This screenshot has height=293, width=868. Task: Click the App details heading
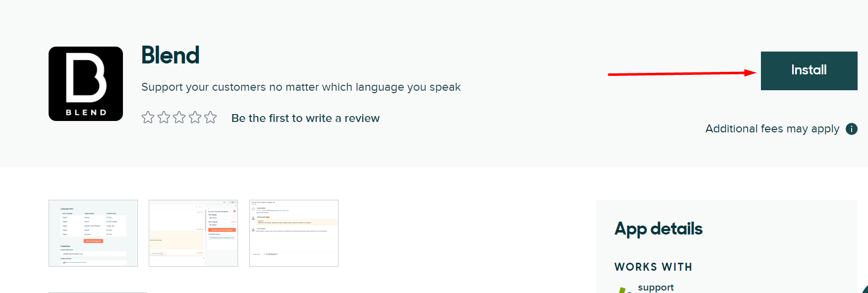[x=658, y=229]
